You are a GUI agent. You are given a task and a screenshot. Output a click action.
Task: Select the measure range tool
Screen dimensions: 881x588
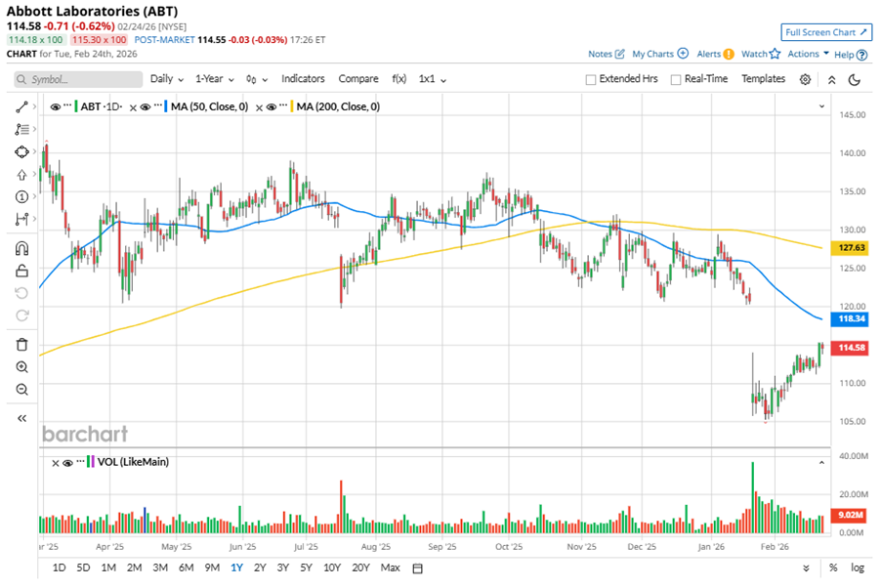[21, 219]
